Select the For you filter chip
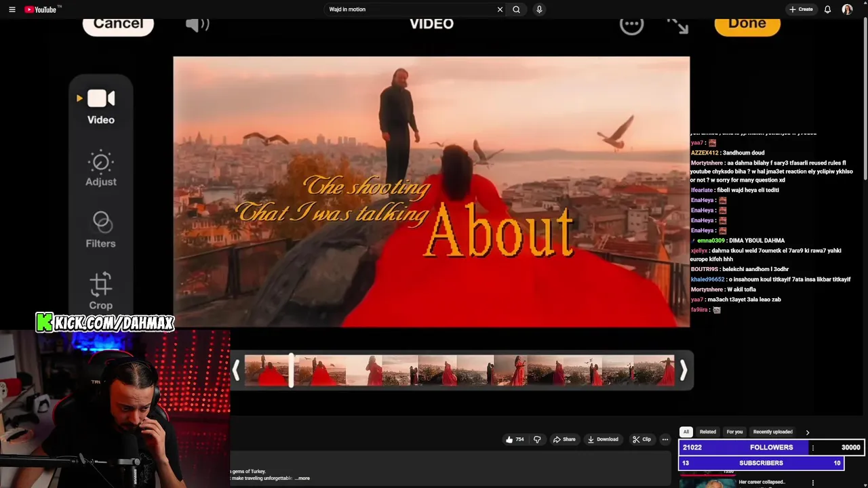Screen dimensions: 868x488 pyautogui.click(x=734, y=432)
